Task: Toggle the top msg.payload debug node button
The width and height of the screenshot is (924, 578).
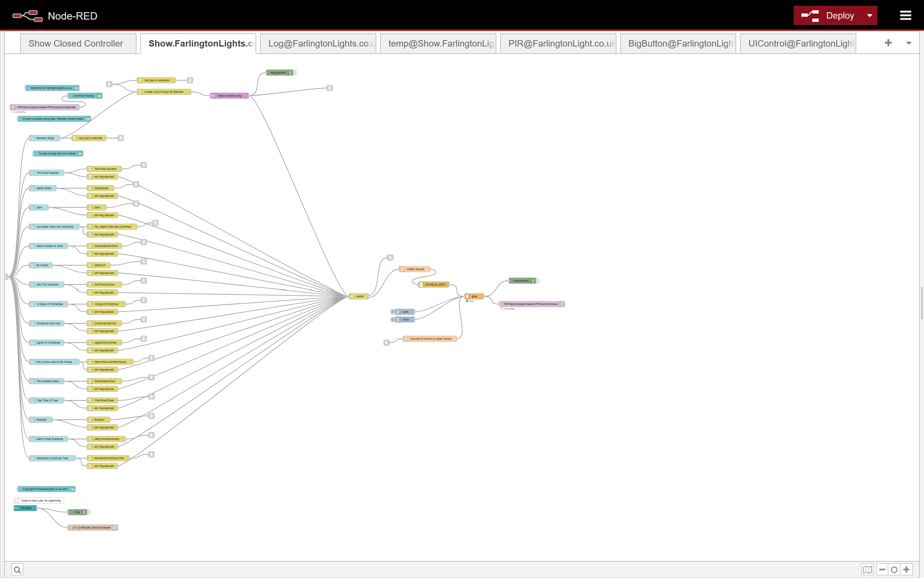Action: (x=295, y=73)
